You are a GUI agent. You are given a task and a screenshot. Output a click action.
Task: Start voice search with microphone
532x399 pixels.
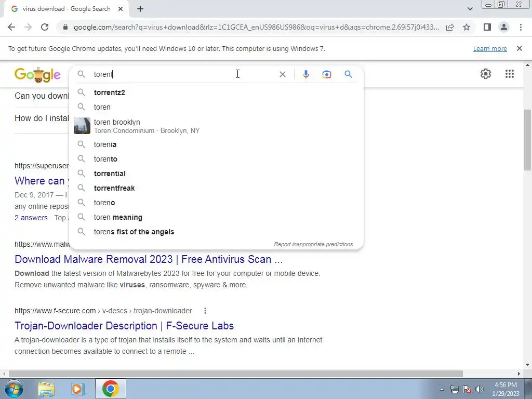coord(305,74)
